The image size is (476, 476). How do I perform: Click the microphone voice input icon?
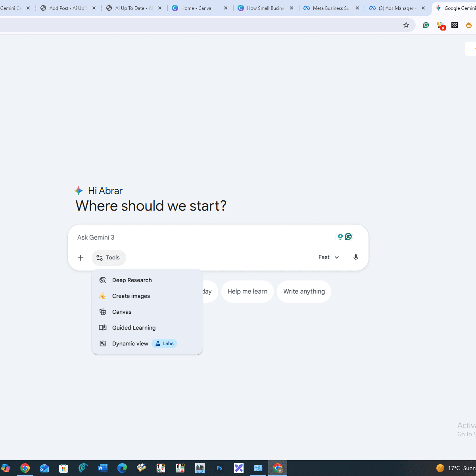[355, 257]
